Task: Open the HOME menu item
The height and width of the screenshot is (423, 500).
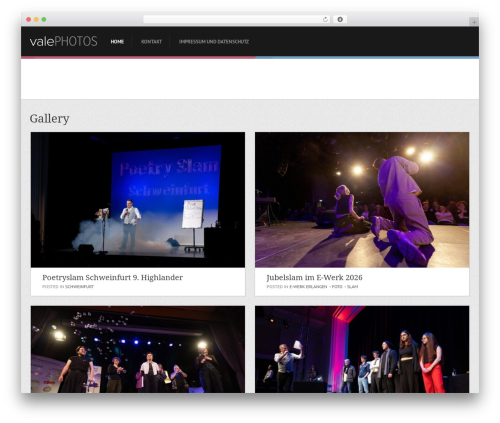Action: pyautogui.click(x=117, y=42)
